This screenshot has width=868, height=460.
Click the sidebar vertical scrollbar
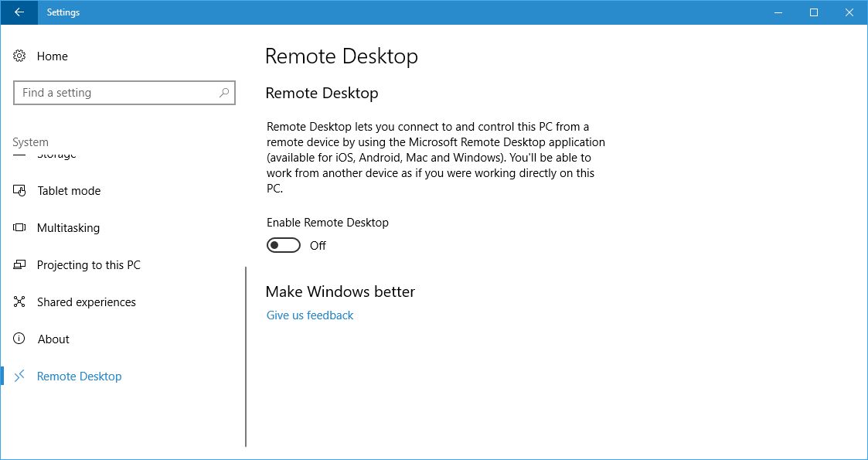pyautogui.click(x=245, y=356)
